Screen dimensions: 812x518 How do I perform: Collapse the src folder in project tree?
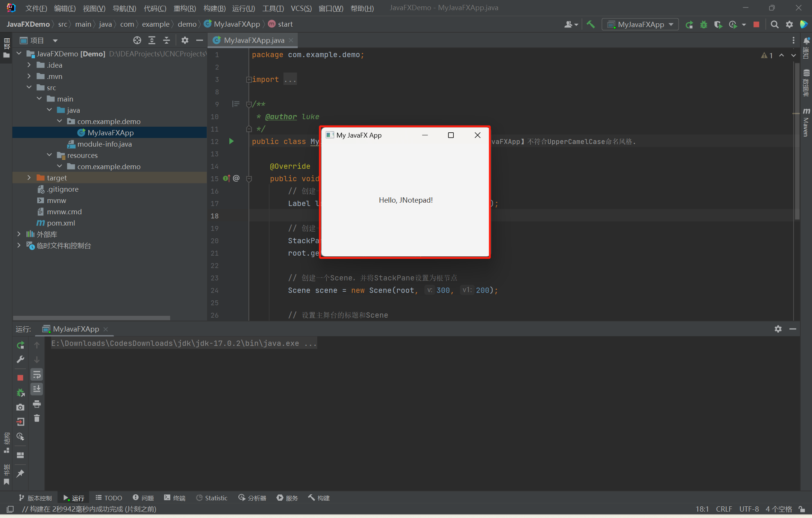[29, 87]
